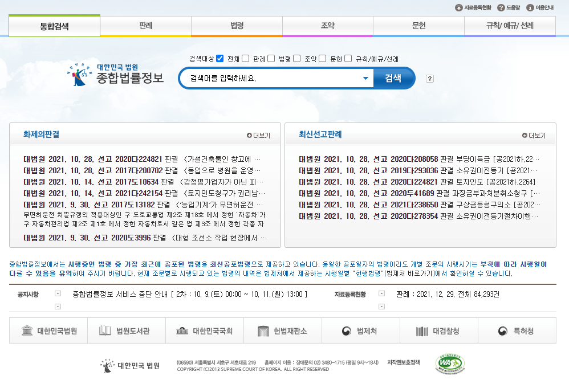Open ruling 2017도10634 감정평가업자

tap(144, 182)
